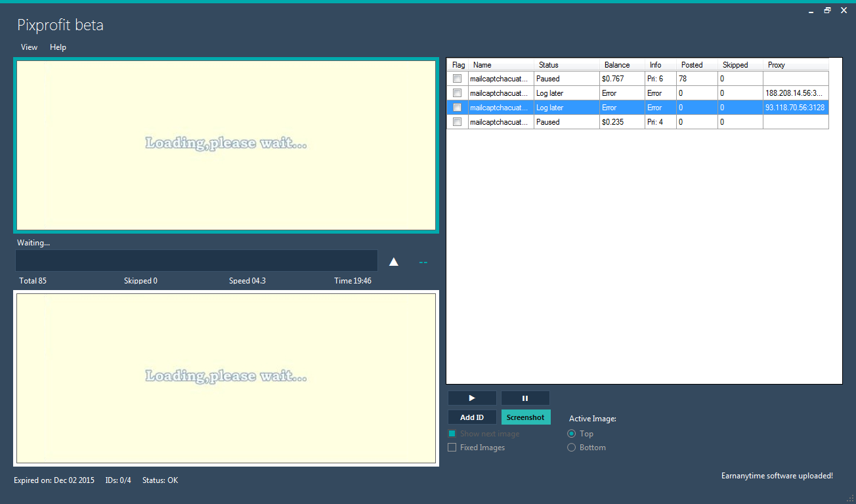
Task: Toggle the Show next image checkbox
Action: [452, 434]
